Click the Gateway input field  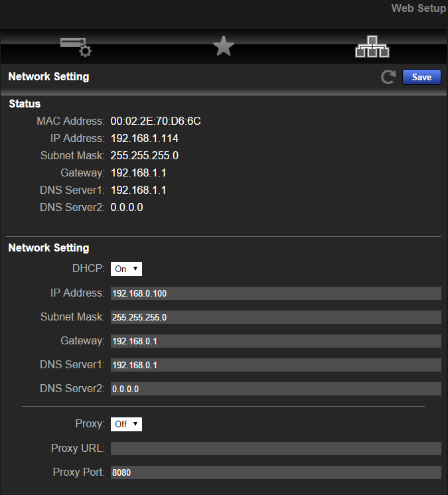click(x=275, y=341)
